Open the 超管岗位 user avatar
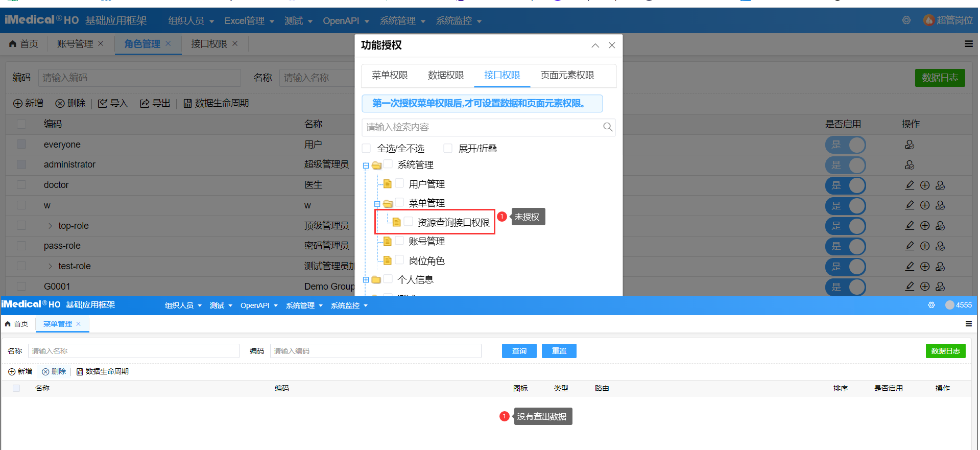Image resolution: width=980 pixels, height=450 pixels. click(928, 20)
